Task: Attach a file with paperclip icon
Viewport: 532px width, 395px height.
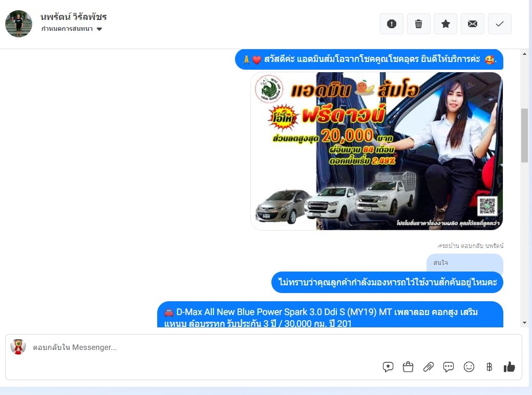Action: [428, 367]
